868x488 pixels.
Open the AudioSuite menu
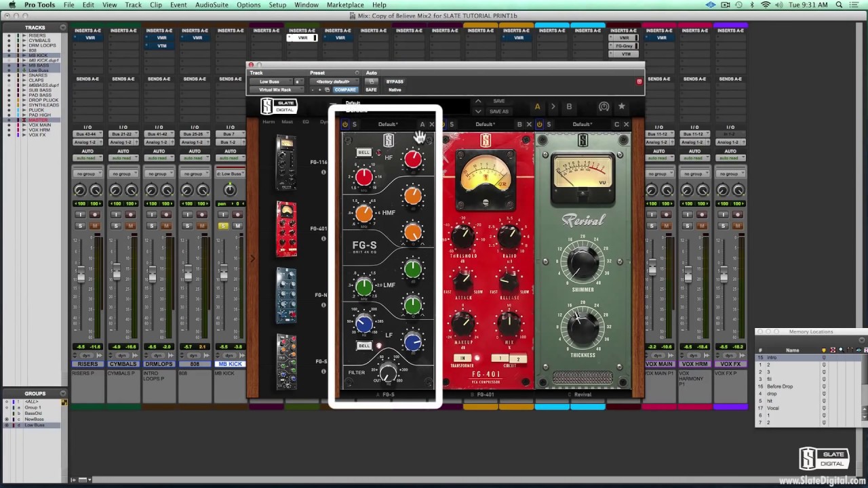tap(210, 5)
